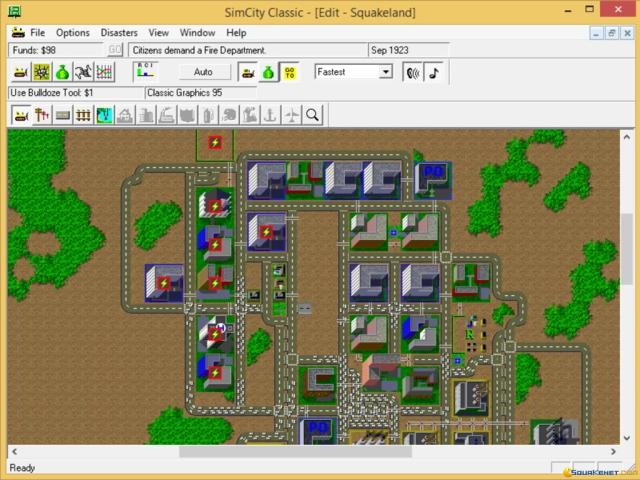Select the Power Plant tool
The height and width of the screenshot is (480, 640).
point(250,115)
